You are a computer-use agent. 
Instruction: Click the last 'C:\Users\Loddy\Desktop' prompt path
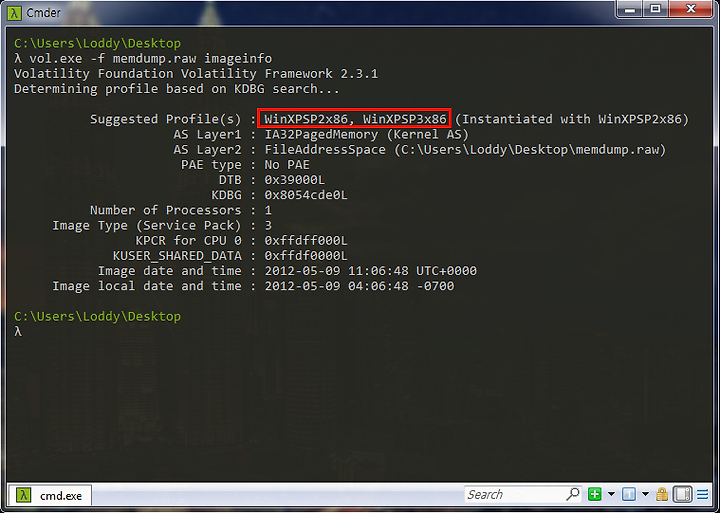(97, 316)
